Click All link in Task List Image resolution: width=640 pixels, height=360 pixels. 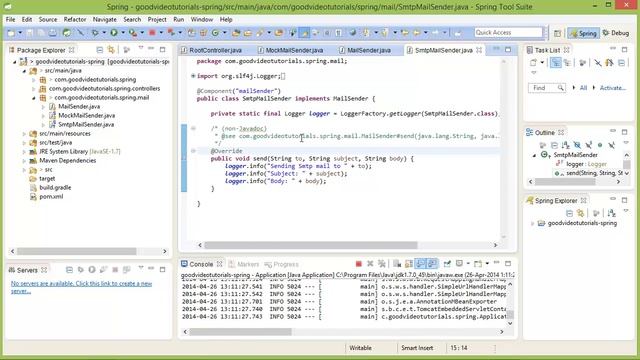[583, 88]
